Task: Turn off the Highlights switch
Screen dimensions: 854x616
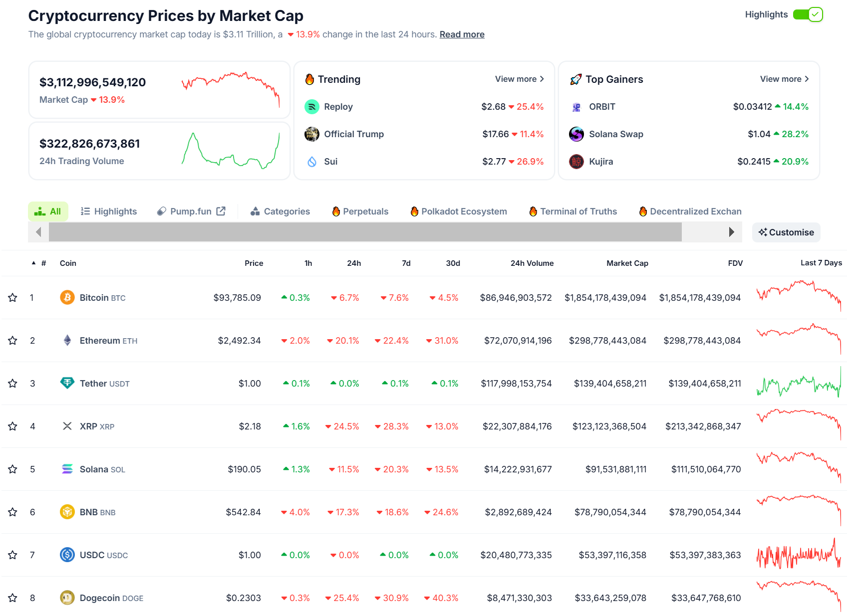Action: (x=808, y=14)
